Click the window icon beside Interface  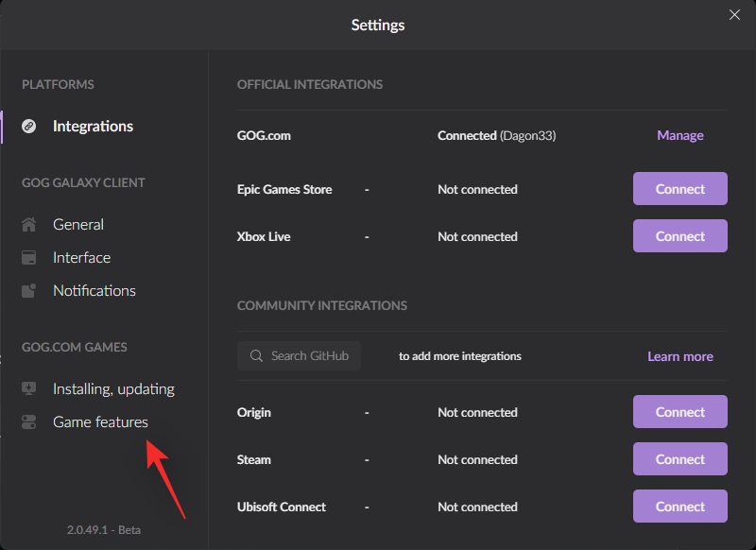(x=29, y=258)
